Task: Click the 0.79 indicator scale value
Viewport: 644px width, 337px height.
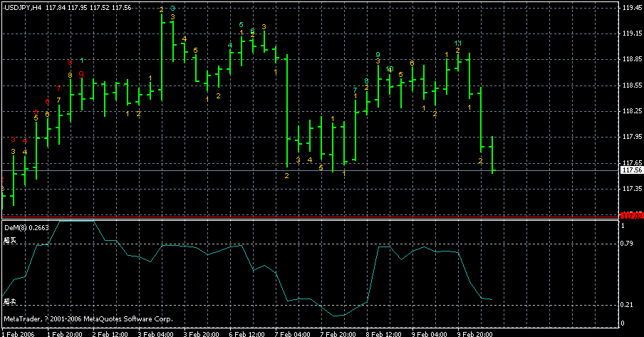Action: 628,244
